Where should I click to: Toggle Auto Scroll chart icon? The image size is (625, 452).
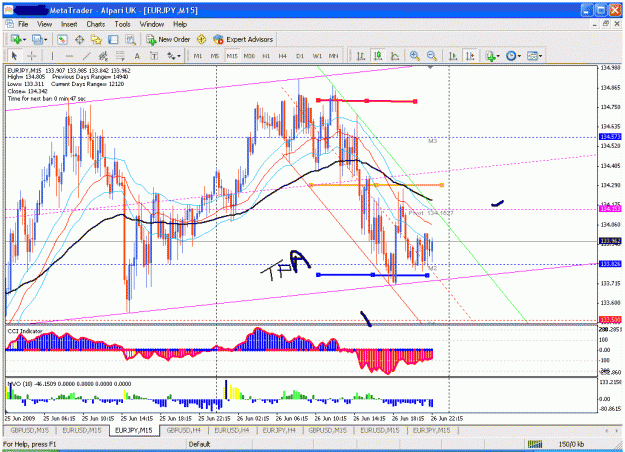[453, 56]
